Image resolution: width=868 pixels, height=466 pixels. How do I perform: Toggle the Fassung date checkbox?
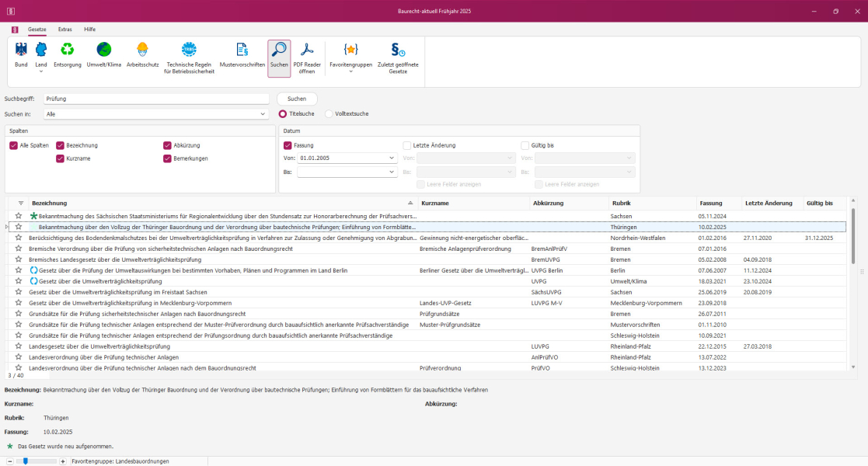288,145
